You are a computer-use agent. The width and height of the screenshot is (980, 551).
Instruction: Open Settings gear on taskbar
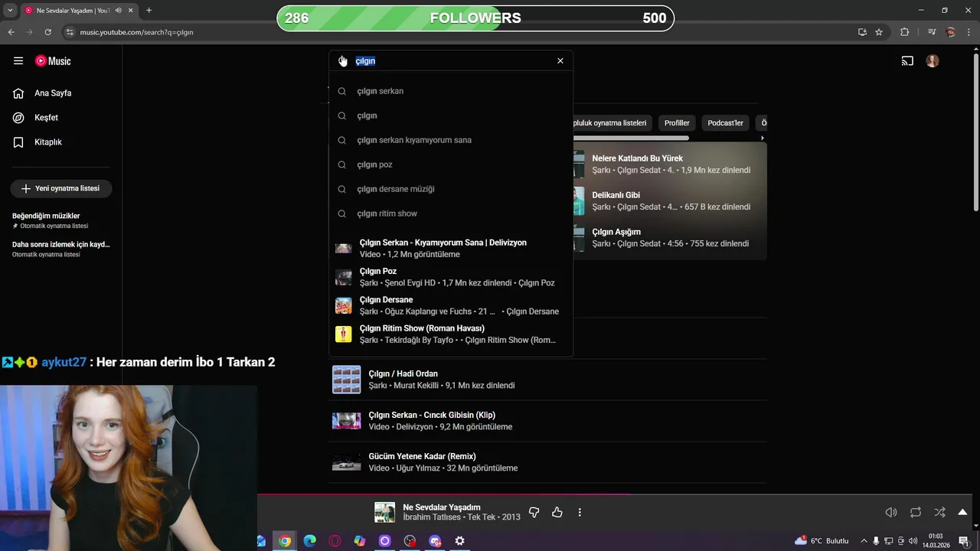click(x=459, y=541)
